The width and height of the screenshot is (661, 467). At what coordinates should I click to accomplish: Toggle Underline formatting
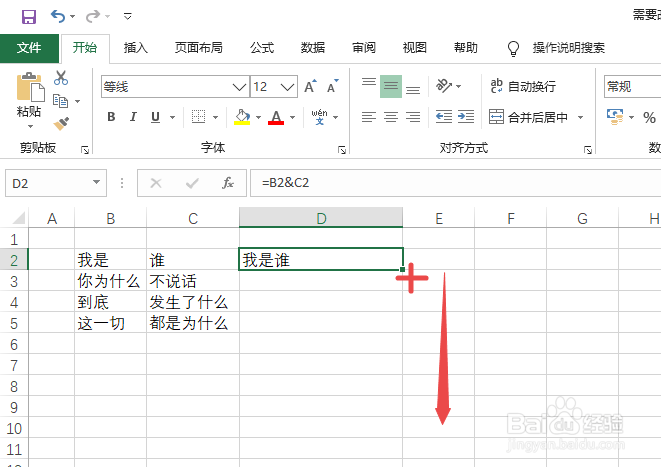coord(156,117)
